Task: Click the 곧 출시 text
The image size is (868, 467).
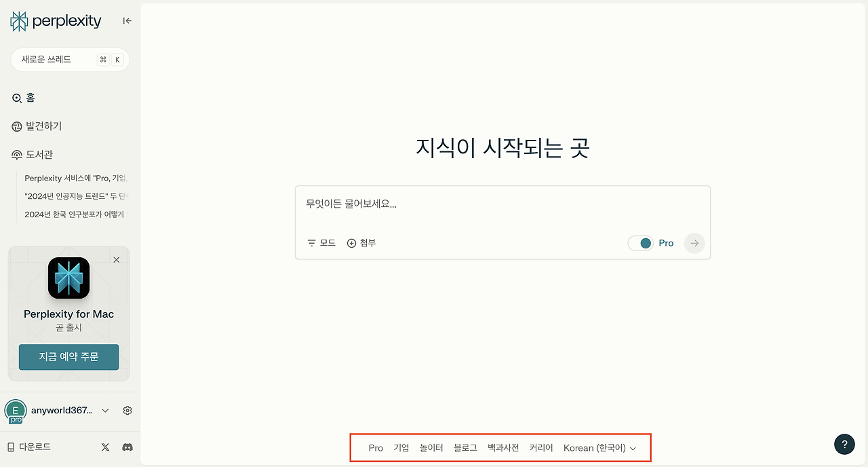Action: (x=68, y=328)
